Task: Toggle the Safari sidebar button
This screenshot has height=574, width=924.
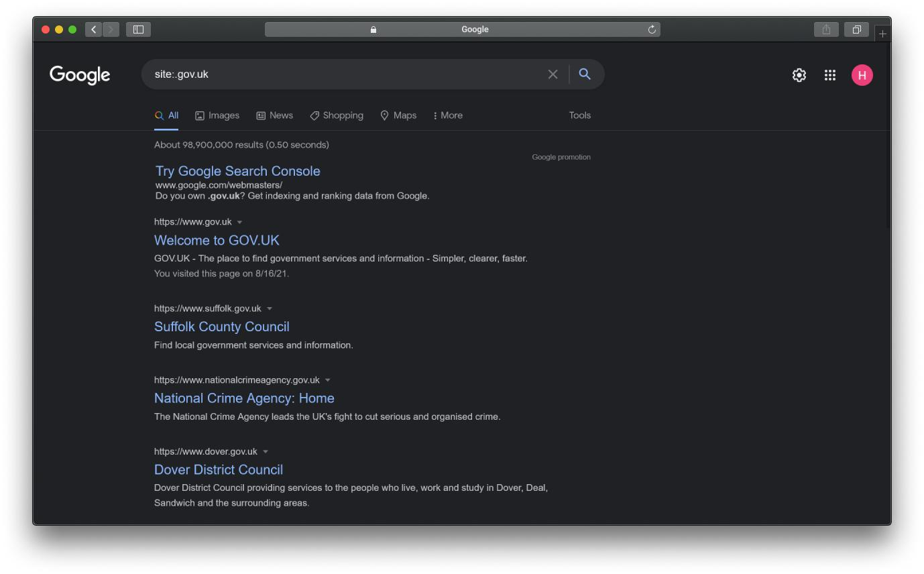Action: [x=138, y=30]
